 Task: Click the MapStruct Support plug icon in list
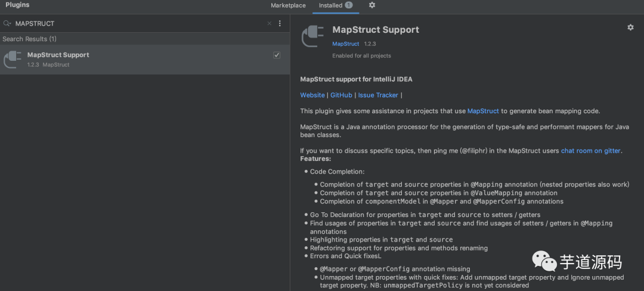click(x=13, y=60)
